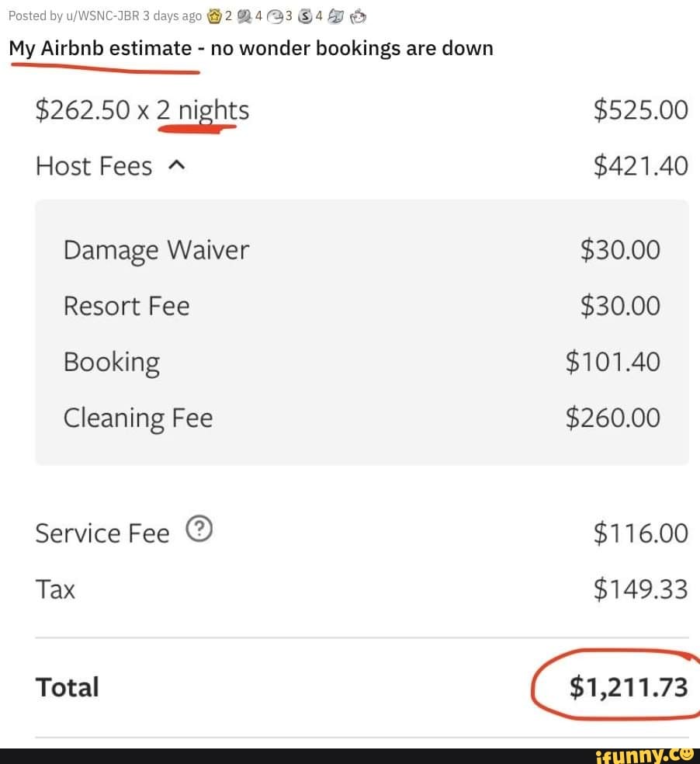
Task: Click the last award icon in the post header
Action: click(x=358, y=16)
